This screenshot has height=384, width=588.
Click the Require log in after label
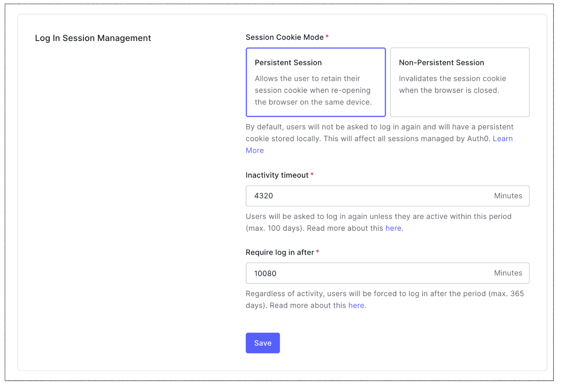279,253
